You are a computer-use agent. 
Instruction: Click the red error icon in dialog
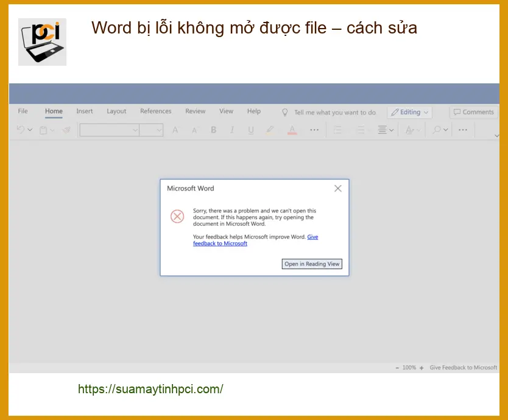click(x=177, y=216)
